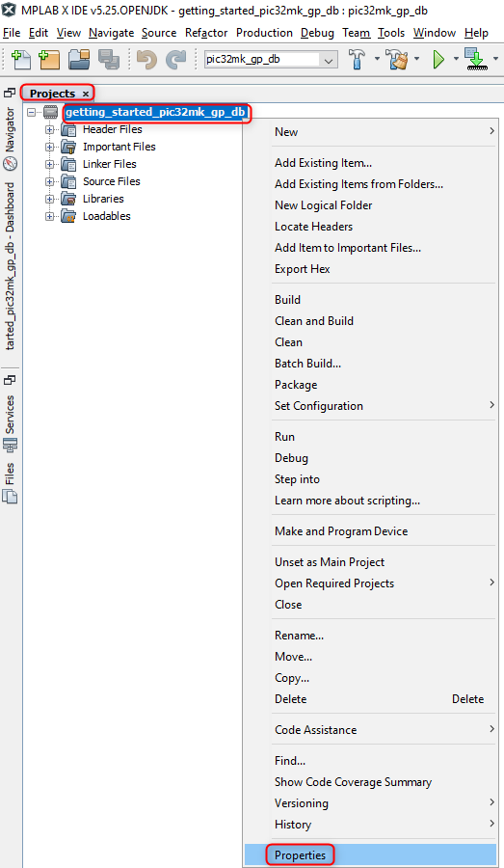This screenshot has width=504, height=868.
Task: Expand the Loadables node
Action: tap(50, 216)
